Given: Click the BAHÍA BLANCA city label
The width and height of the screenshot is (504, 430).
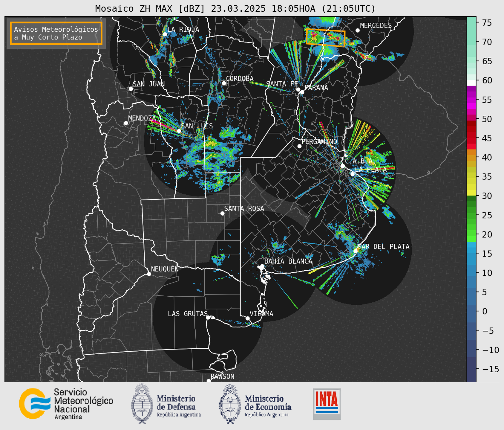Looking at the screenshot, I should [288, 261].
